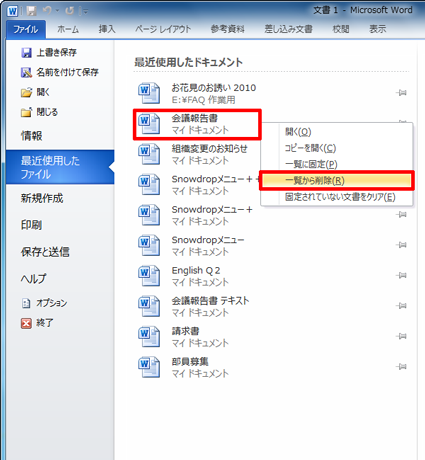Click the Redo icon in quick access toolbar
This screenshot has height=460, width=425.
(70, 11)
